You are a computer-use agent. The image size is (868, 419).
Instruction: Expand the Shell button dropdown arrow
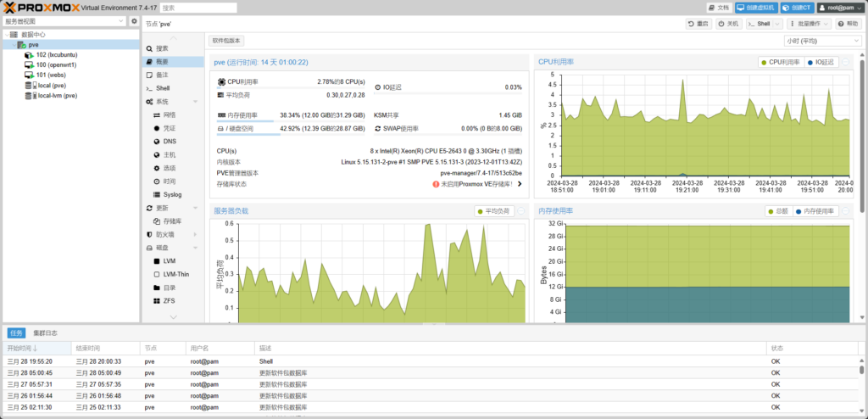click(777, 24)
